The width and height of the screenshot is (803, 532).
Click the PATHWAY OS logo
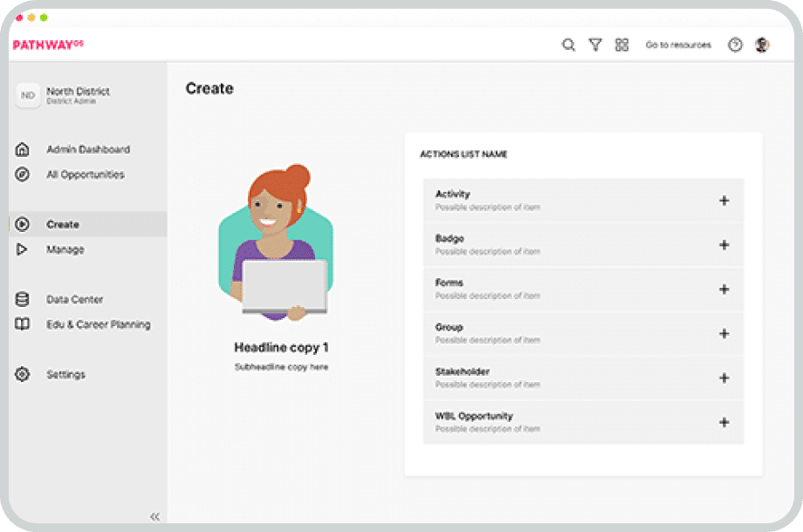pos(48,45)
